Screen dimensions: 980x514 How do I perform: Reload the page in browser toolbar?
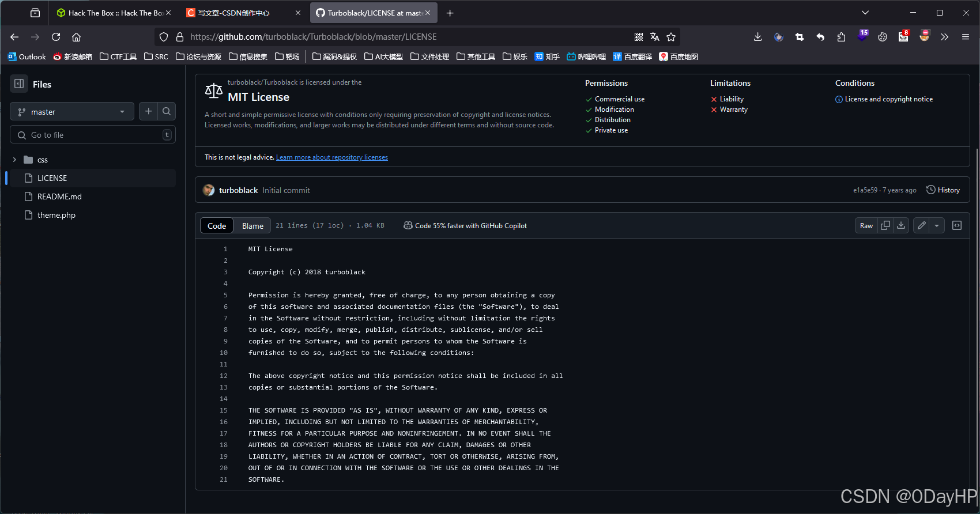point(56,37)
